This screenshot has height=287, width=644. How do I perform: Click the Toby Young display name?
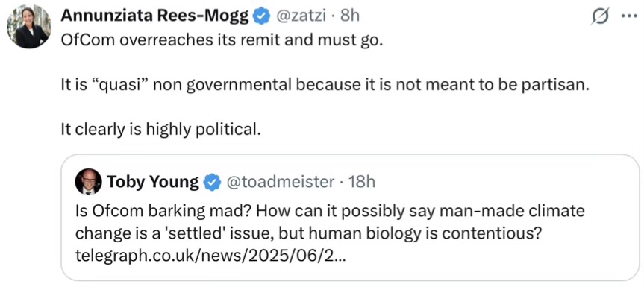[153, 182]
